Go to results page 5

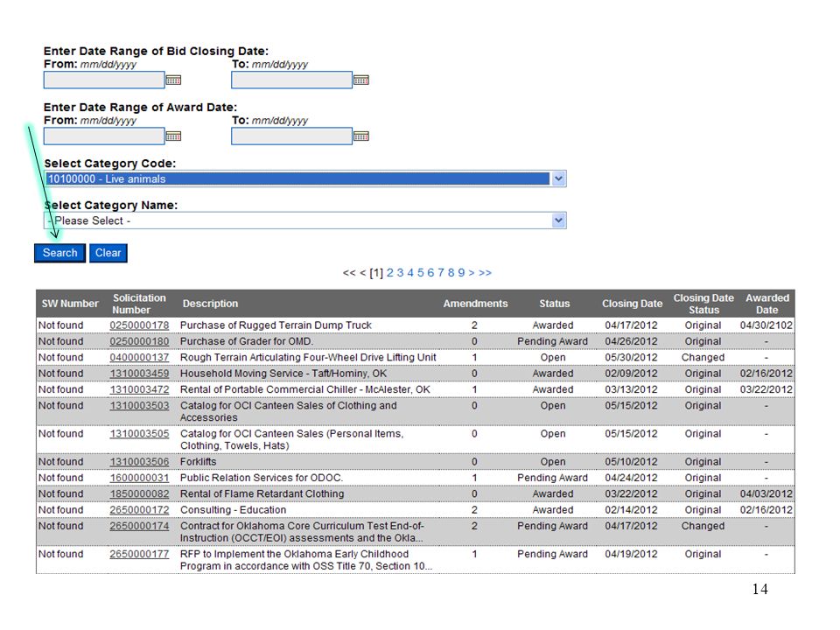pyautogui.click(x=421, y=273)
